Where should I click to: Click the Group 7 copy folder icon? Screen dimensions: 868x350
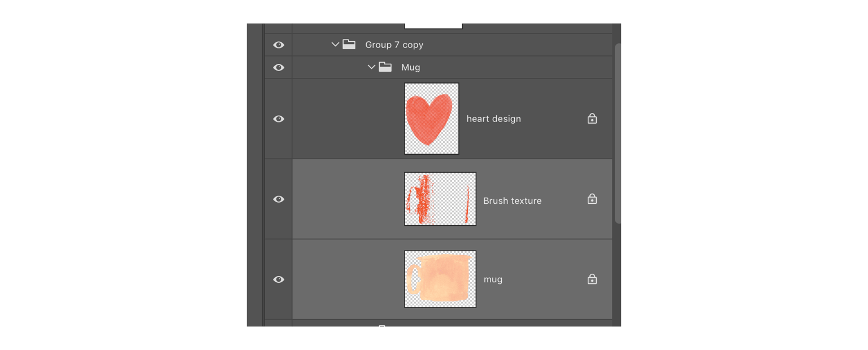tap(349, 44)
